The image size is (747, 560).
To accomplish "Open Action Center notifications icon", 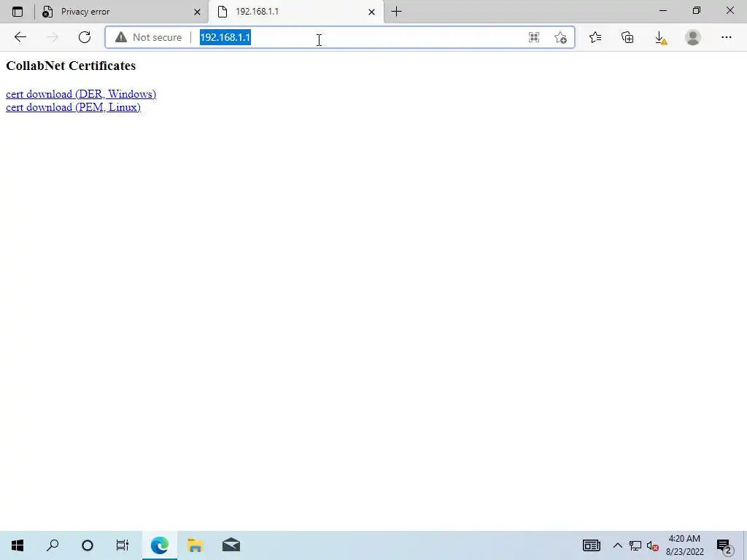I will click(x=724, y=545).
